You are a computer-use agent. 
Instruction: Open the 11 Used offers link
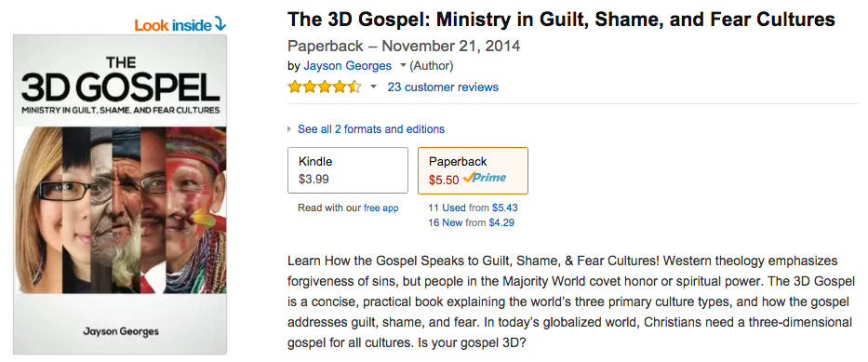pos(447,208)
